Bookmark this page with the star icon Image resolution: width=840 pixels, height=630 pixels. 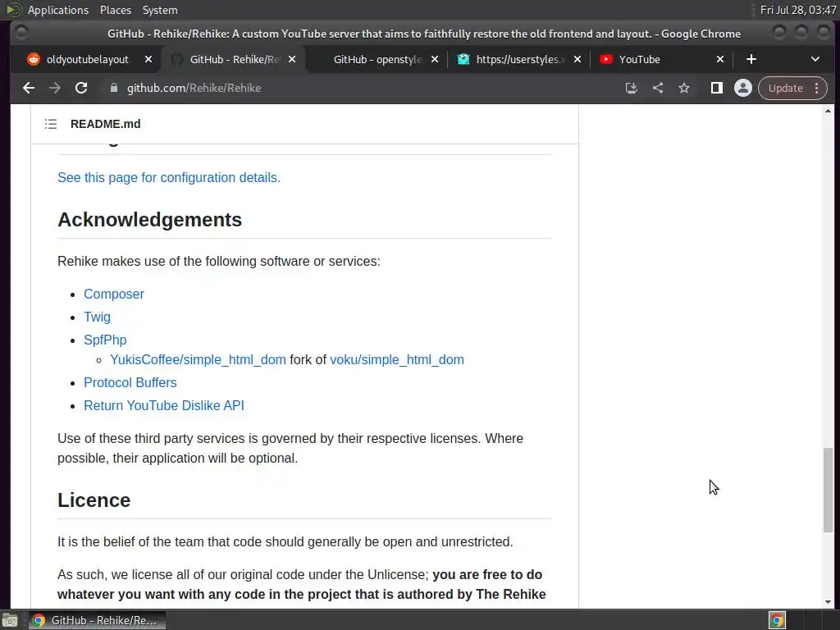[x=684, y=88]
